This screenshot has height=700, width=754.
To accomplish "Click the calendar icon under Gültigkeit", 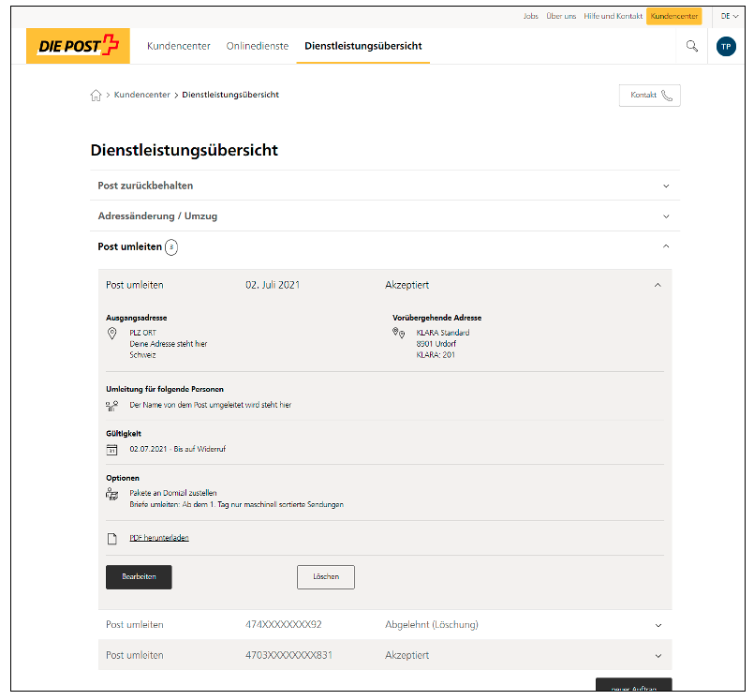I will [112, 448].
